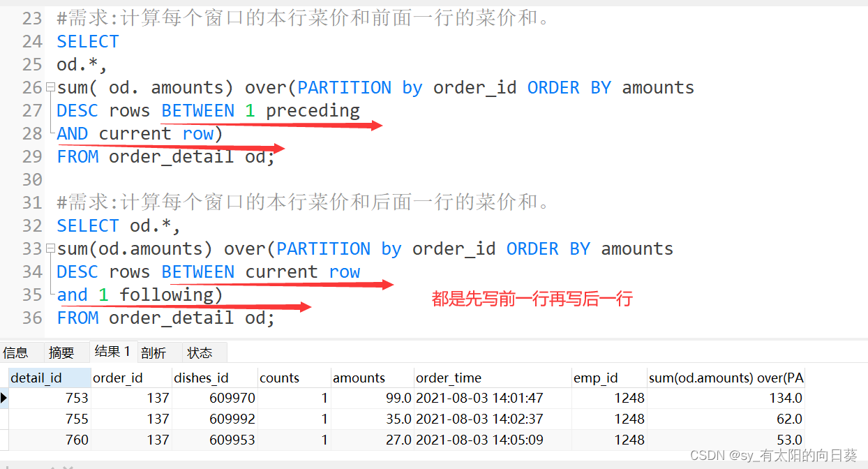Collapse the code fold at line 26

(x=50, y=88)
